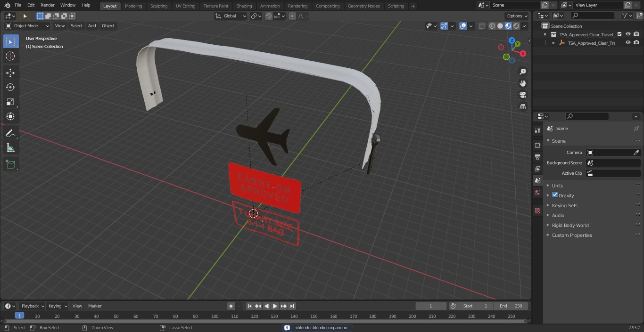Click the Options button in viewport header
The width and height of the screenshot is (644, 332).
517,16
